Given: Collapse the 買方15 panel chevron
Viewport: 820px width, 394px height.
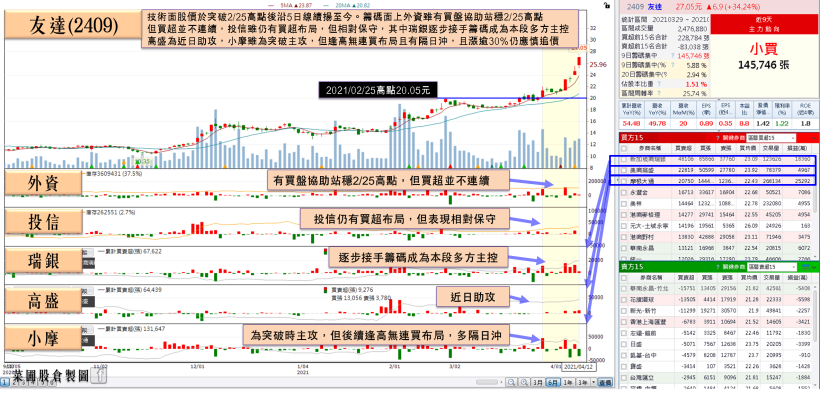Looking at the screenshot, I should tap(814, 138).
